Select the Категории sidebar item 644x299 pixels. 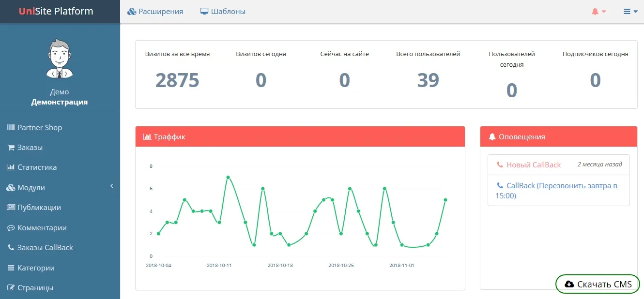click(36, 268)
